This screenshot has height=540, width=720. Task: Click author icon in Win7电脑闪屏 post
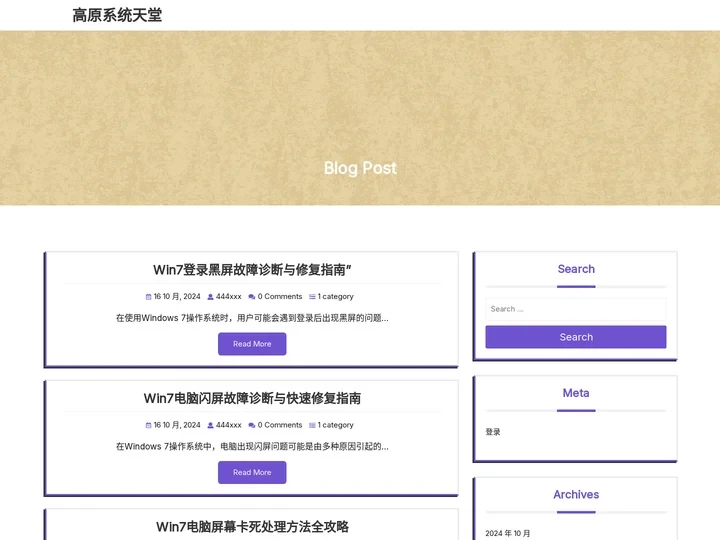click(x=210, y=425)
